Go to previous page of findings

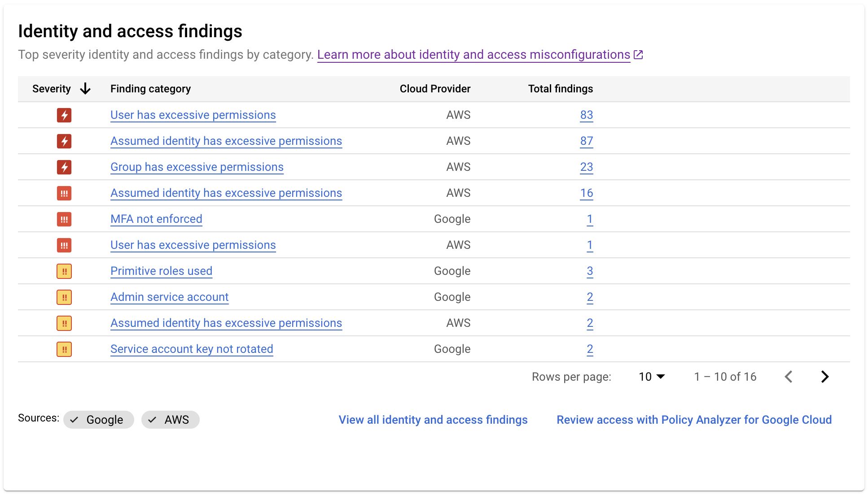[x=789, y=377]
